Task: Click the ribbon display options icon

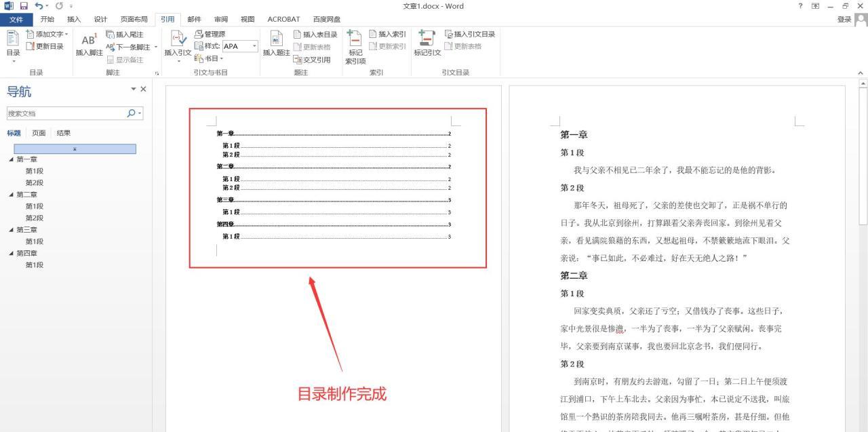Action: (815, 6)
